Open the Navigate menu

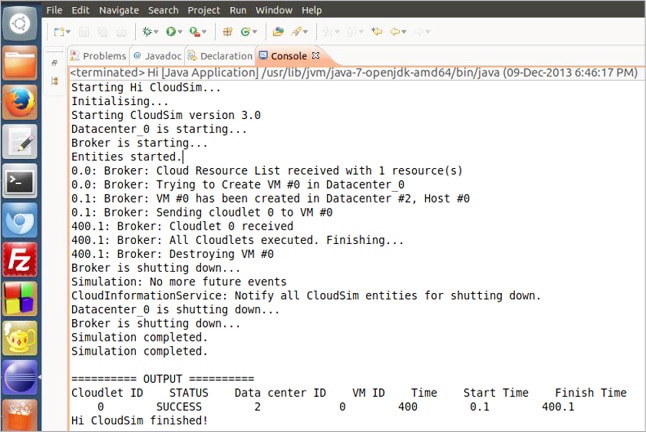tap(119, 10)
